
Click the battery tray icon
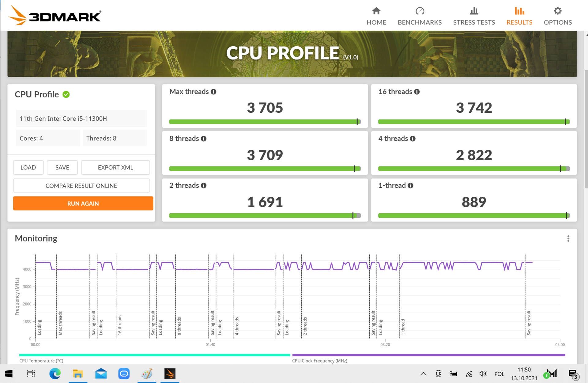[x=453, y=374]
